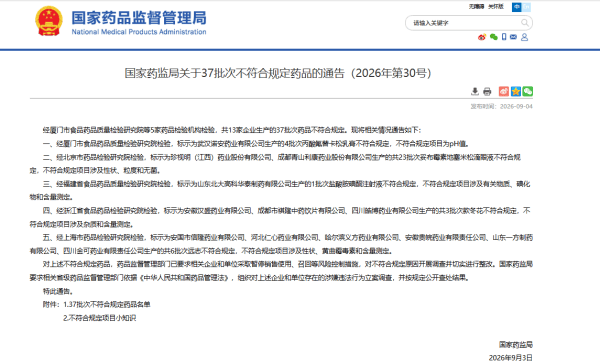This screenshot has height=364, width=600.
Task: Click the 无障碍 accessibility link
Action: coord(476,7)
